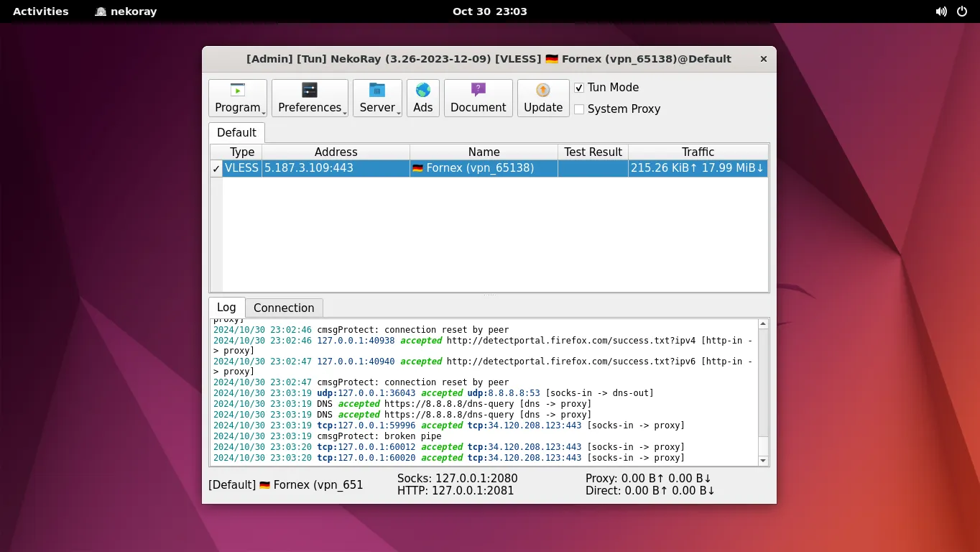
Task: Click the Update button
Action: click(543, 98)
